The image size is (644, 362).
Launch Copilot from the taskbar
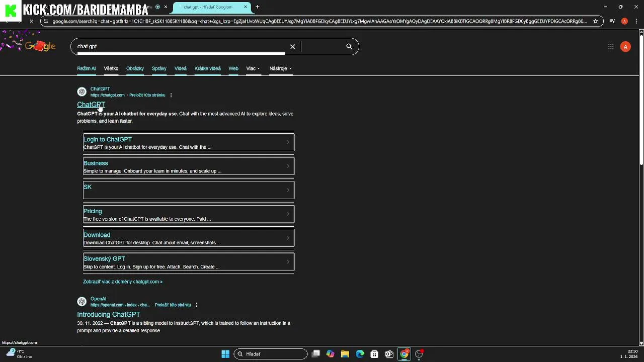[x=331, y=354]
